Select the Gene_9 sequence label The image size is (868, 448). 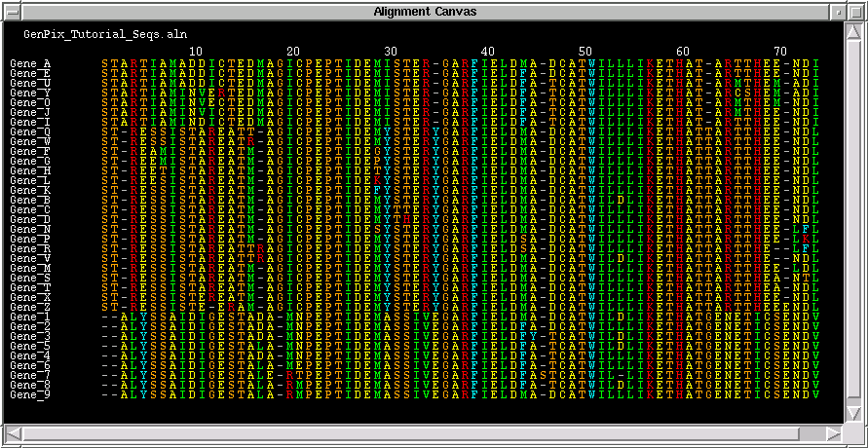[30, 394]
